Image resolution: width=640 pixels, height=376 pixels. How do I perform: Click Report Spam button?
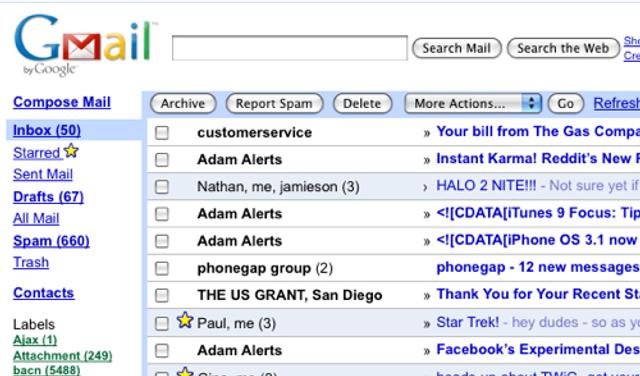tap(274, 104)
